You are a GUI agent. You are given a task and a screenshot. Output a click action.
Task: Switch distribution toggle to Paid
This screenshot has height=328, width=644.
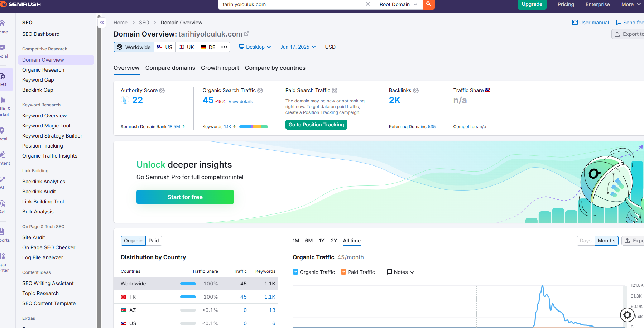(x=154, y=241)
